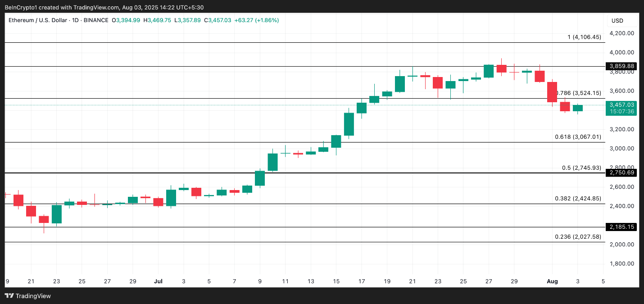Click the Aug label on the time axis

click(552, 281)
